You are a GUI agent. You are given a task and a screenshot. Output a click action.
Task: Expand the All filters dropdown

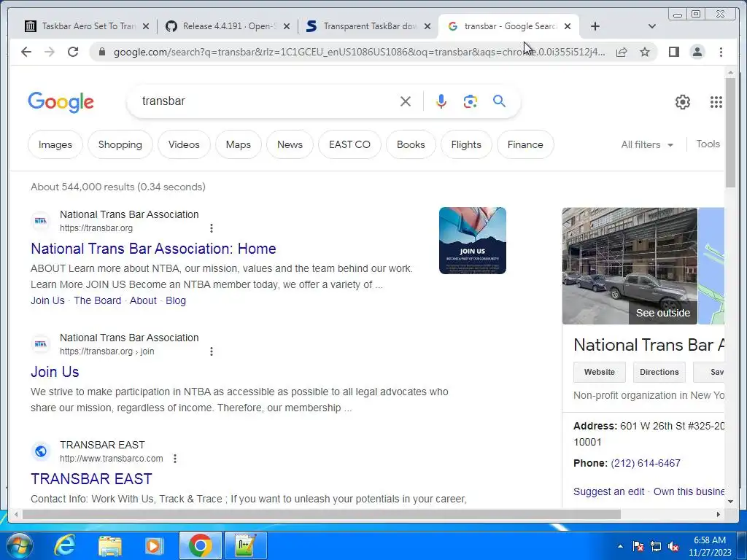pos(647,145)
